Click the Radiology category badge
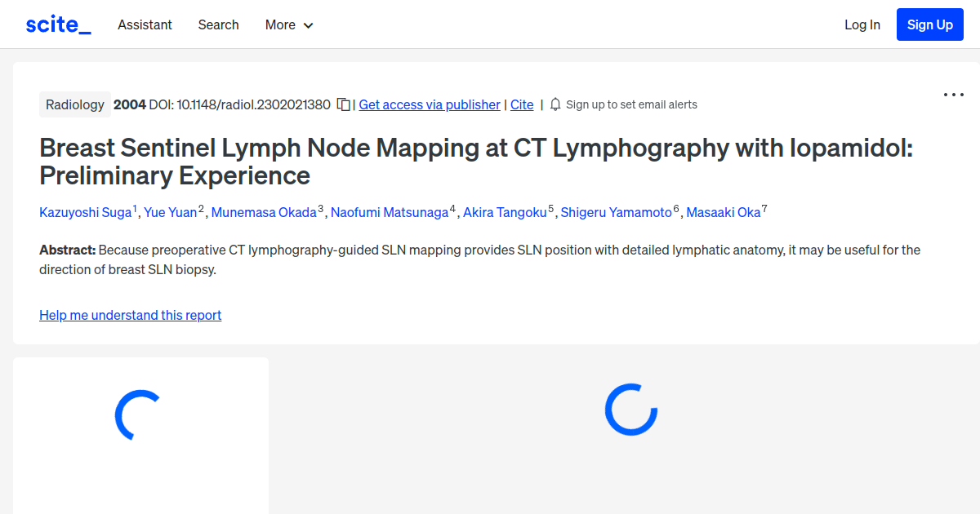Screen dimensions: 980x514 tap(74, 104)
